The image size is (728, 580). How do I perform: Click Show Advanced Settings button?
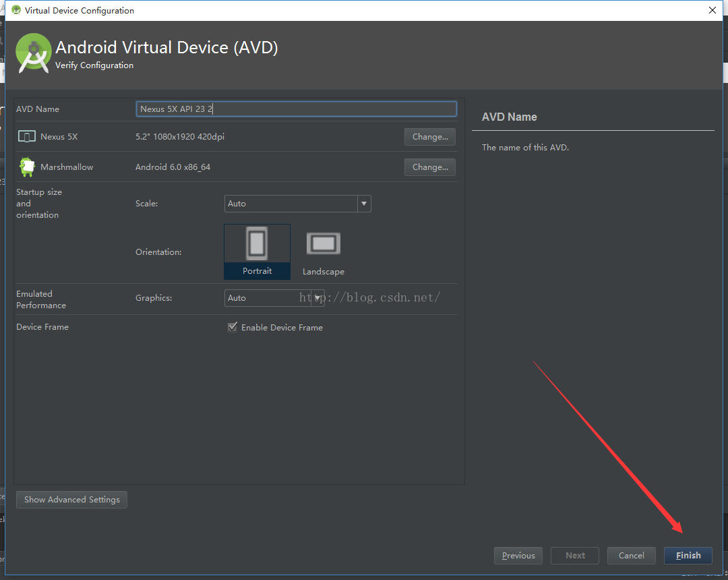point(71,500)
